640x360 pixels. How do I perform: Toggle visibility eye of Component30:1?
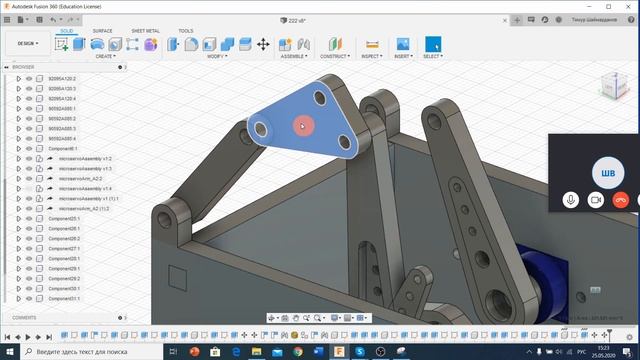(29, 289)
